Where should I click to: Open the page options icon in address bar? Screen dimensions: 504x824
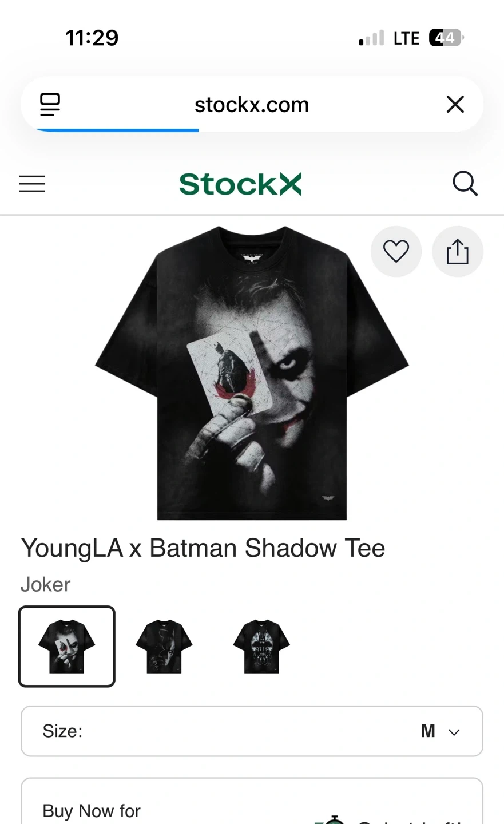click(50, 105)
